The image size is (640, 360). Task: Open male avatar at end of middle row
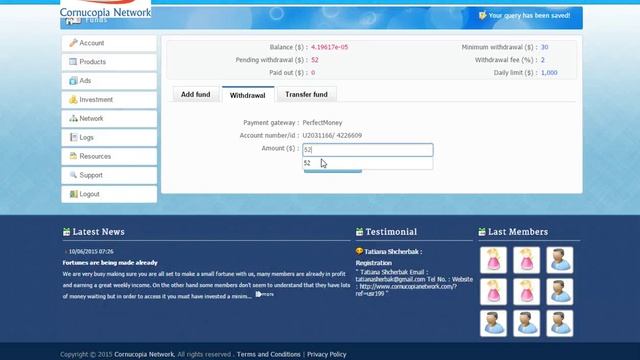pyautogui.click(x=560, y=292)
